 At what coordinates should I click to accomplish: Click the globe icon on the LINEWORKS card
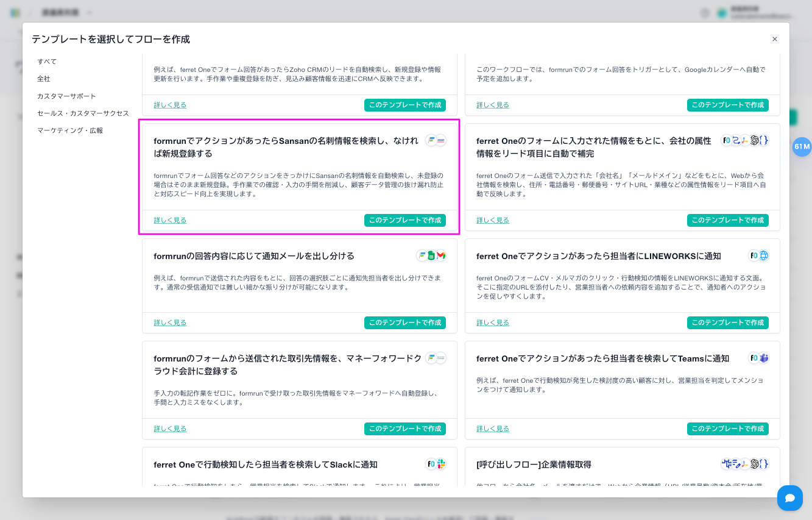(x=763, y=256)
